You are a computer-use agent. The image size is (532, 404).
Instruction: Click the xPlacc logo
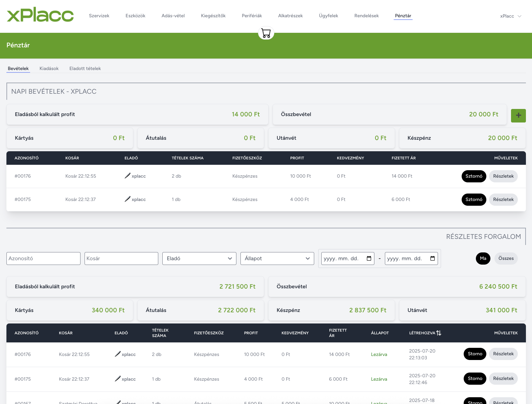40,15
